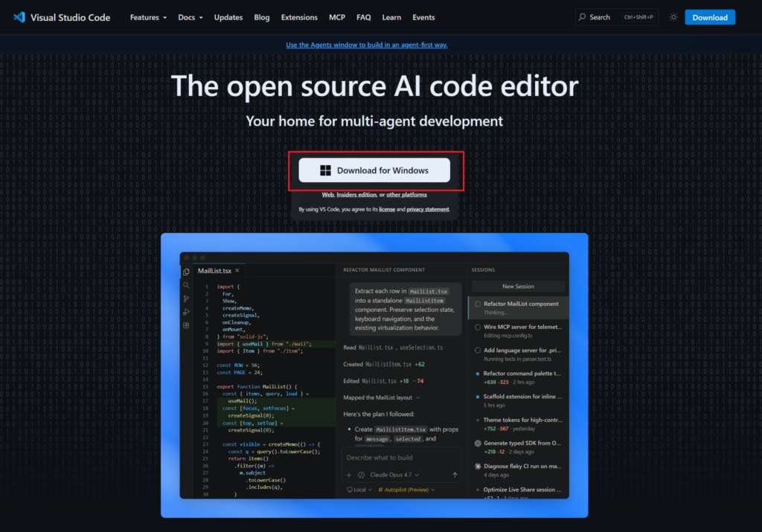Image resolution: width=762 pixels, height=532 pixels.
Task: Click the REFACTOR MAILLIST COMPONENT heading
Action: 384,270
